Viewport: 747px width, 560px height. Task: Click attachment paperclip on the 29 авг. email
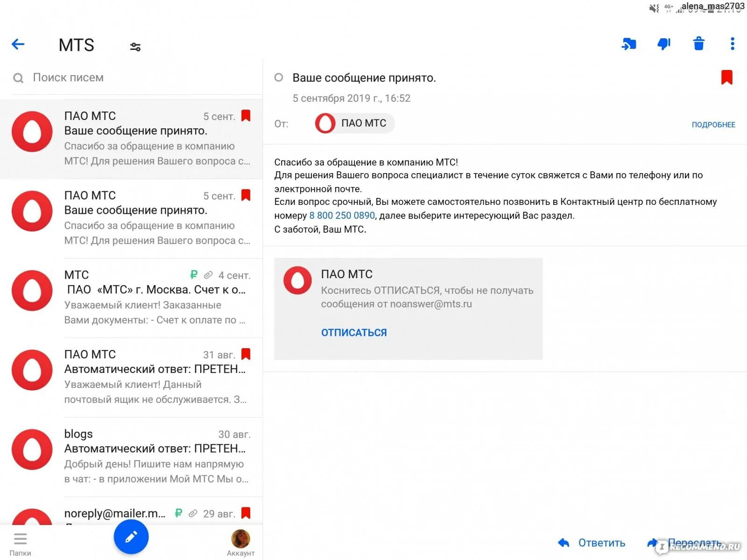point(193,513)
